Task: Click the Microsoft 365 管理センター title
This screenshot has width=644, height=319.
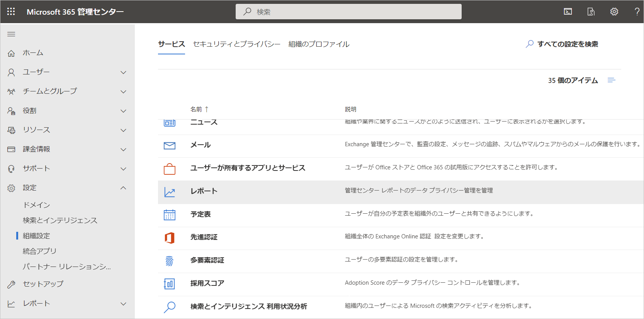Action: pyautogui.click(x=75, y=12)
